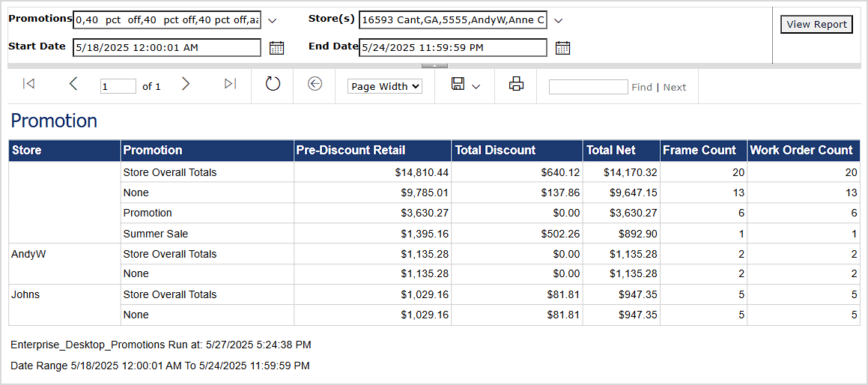Click the Next search link

coord(675,87)
